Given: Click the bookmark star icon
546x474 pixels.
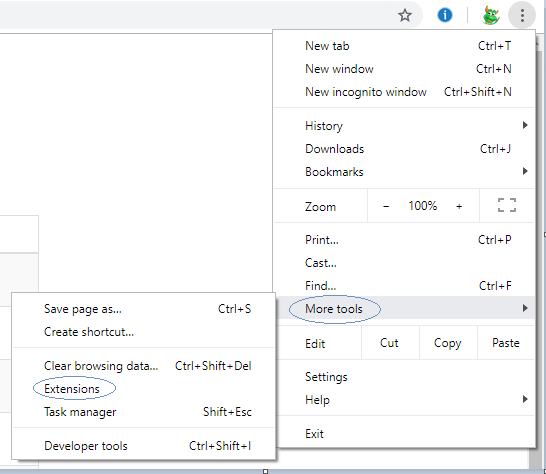Looking at the screenshot, I should 405,15.
